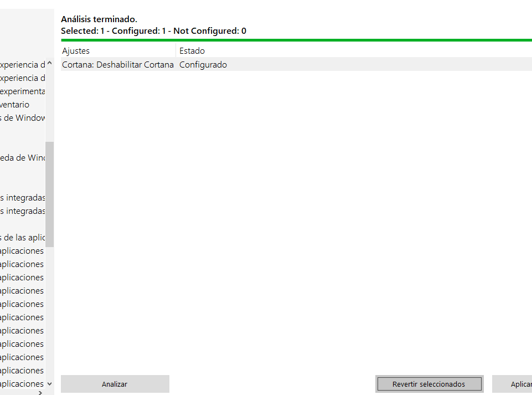Select the tree item ending in 'experimenta'

coord(22,91)
